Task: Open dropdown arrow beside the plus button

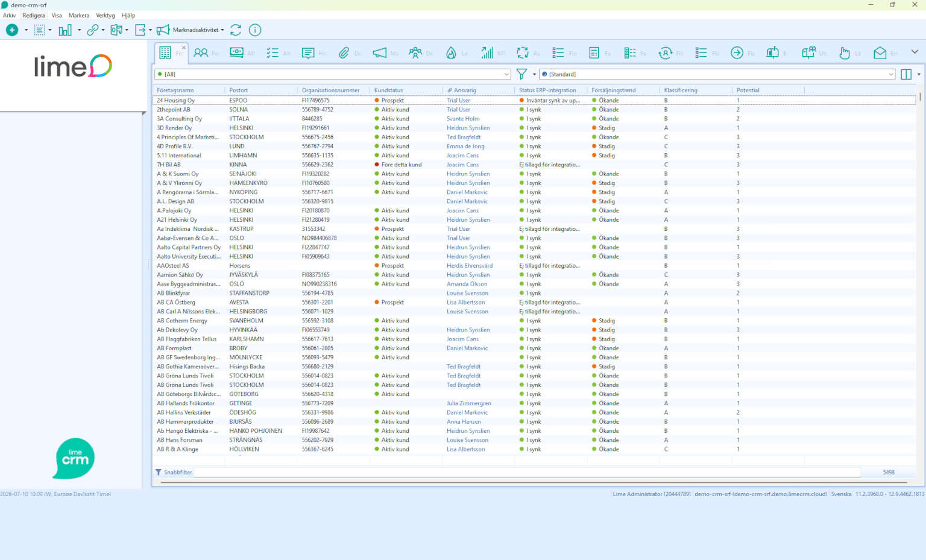Action: (x=26, y=30)
